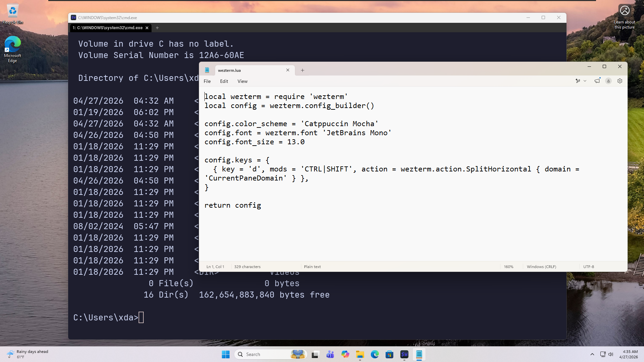Click Learn about this picture icon
This screenshot has height=362, width=644.
pos(625,17)
